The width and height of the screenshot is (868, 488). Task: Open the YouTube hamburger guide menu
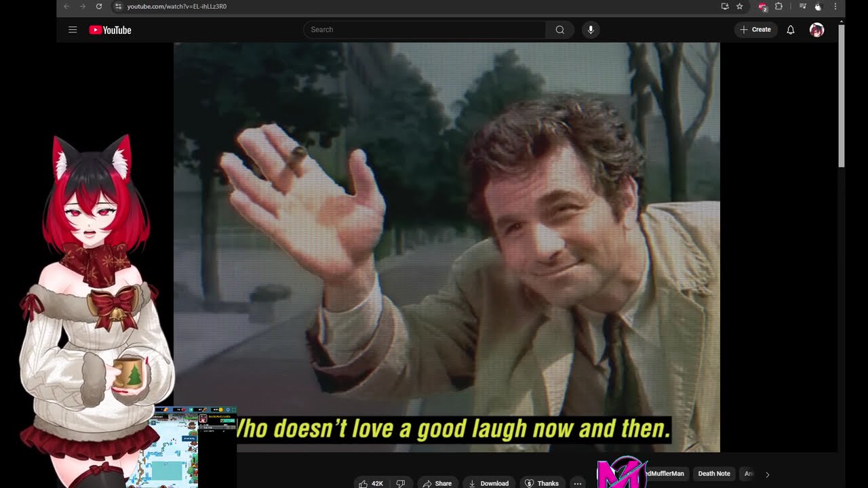pos(73,30)
